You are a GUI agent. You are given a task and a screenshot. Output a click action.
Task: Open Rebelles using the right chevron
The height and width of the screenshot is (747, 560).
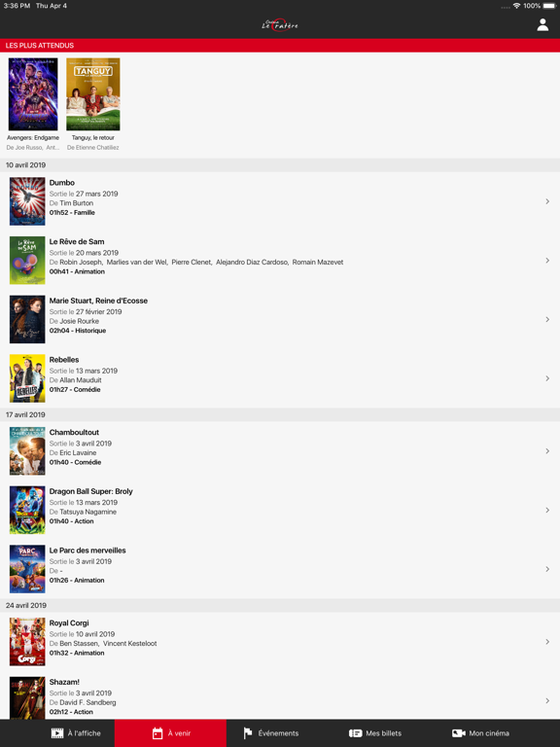[547, 378]
